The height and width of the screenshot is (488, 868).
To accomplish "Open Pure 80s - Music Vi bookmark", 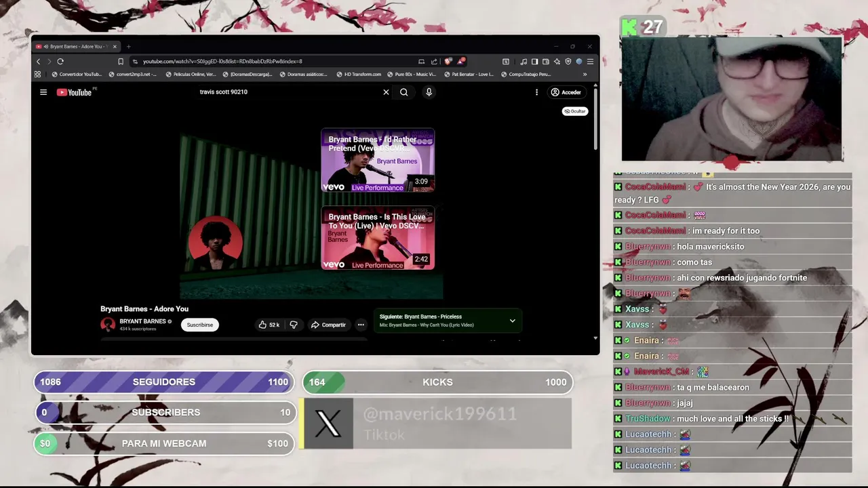I will [412, 75].
